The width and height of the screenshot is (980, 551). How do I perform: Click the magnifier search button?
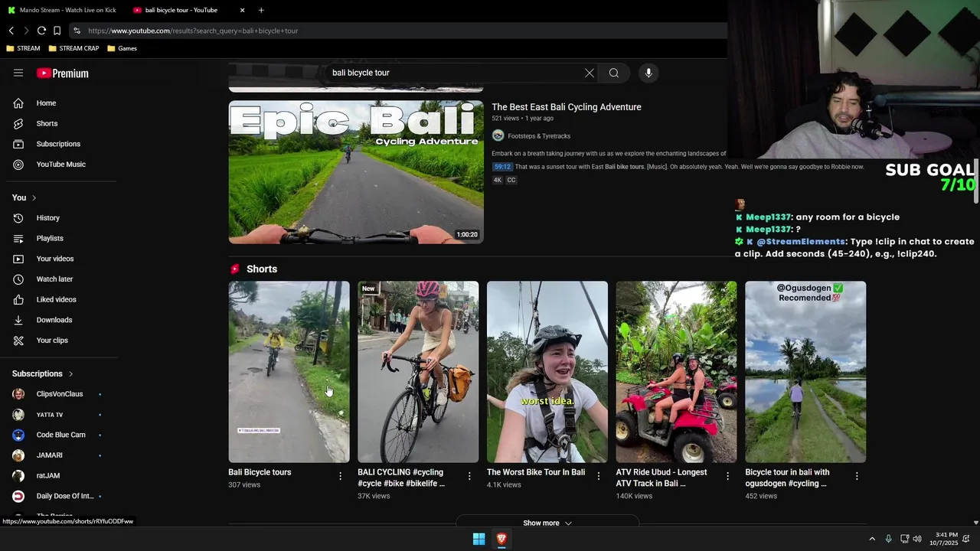pos(614,73)
